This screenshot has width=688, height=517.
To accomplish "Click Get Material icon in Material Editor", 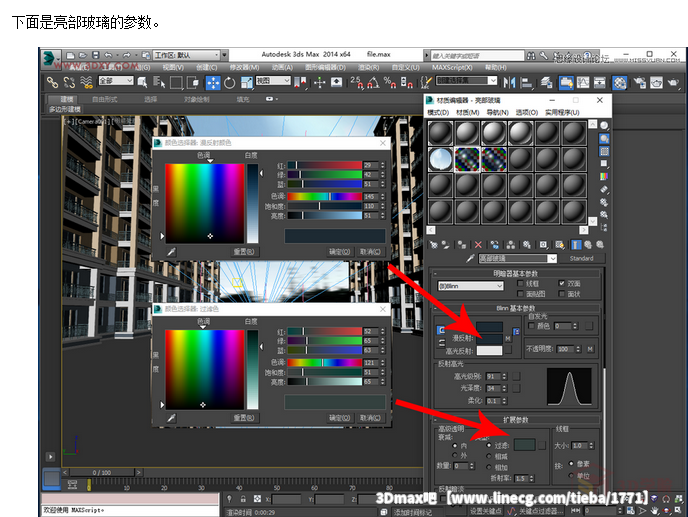I will 434,245.
